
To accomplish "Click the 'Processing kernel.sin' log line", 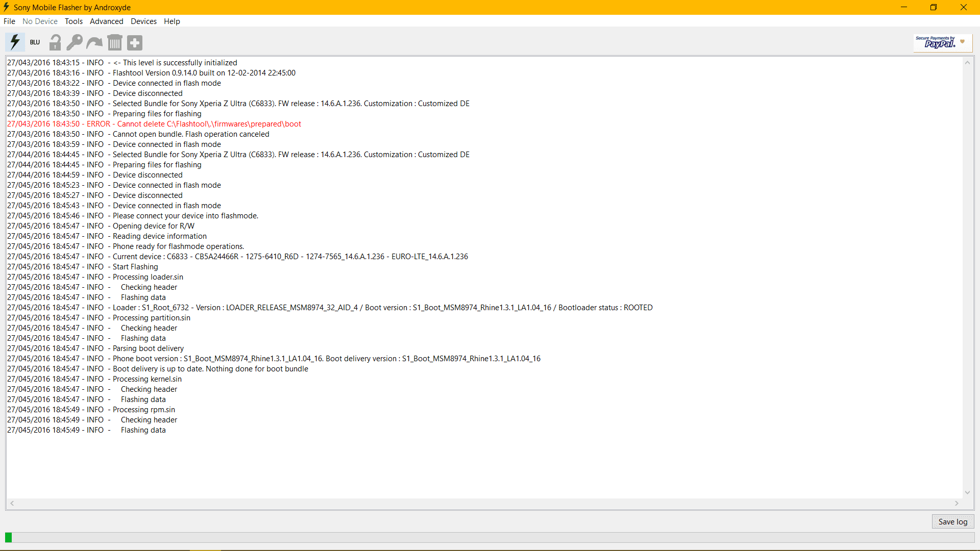I will click(94, 379).
